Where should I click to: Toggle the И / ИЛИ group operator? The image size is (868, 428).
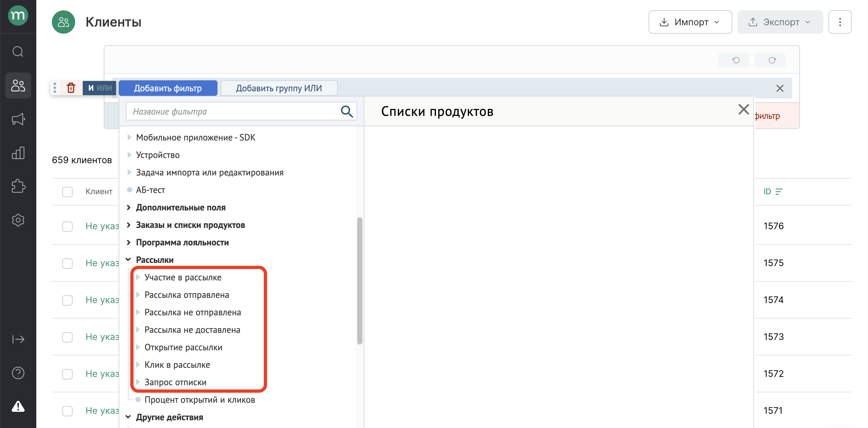point(100,88)
